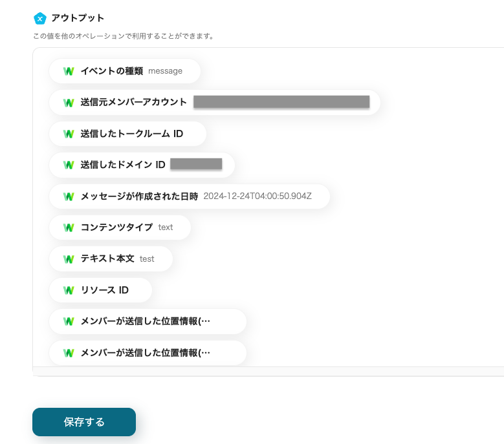
Task: Click the masked 送信したドメイン ID value
Action: point(196,164)
